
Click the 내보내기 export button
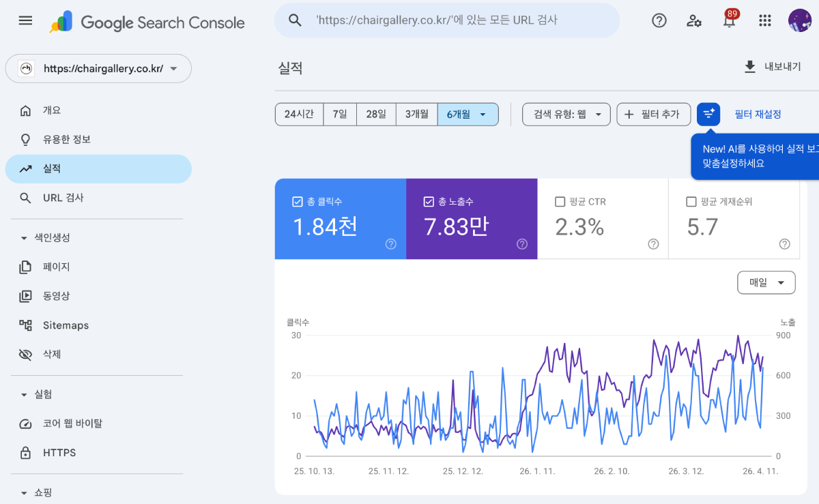point(773,67)
